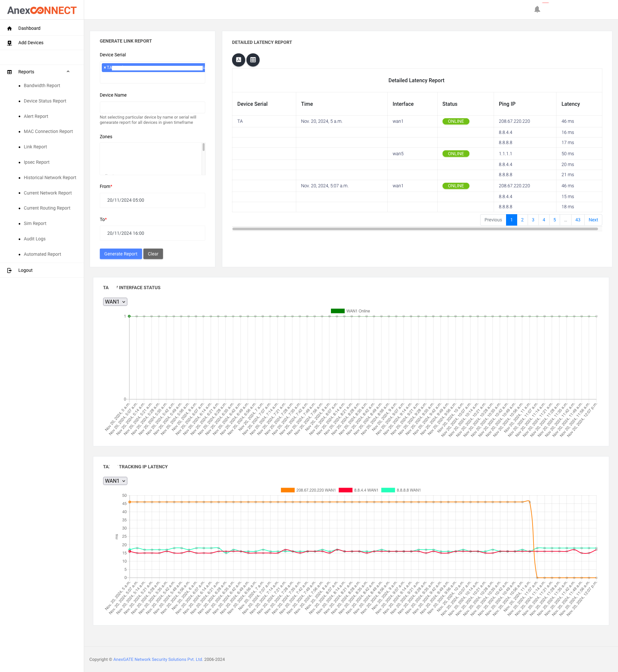Open the Historical Network Report
The height and width of the screenshot is (672, 618).
click(50, 177)
